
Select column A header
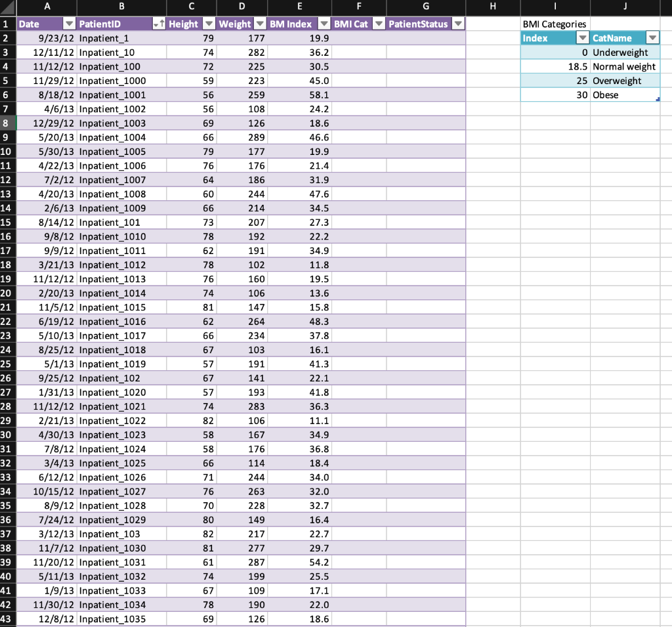coord(47,7)
